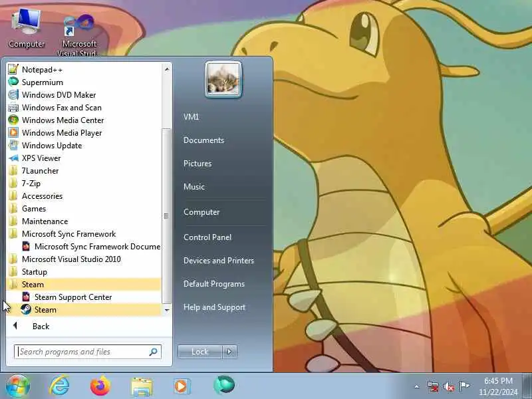Click the Show desktop button
532x399 pixels.
coord(527,386)
